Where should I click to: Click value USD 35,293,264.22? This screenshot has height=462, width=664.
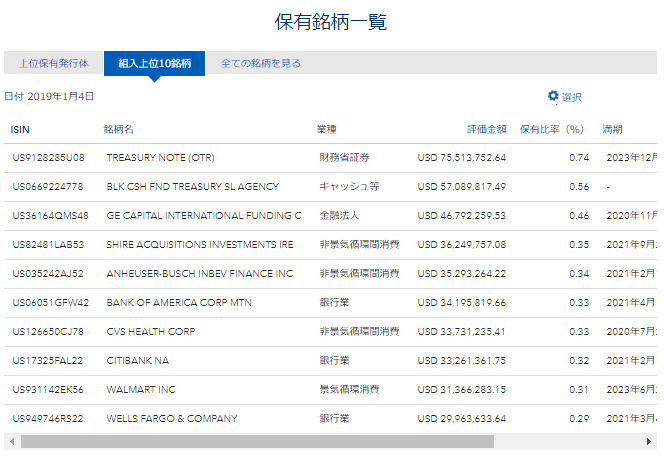pyautogui.click(x=462, y=274)
